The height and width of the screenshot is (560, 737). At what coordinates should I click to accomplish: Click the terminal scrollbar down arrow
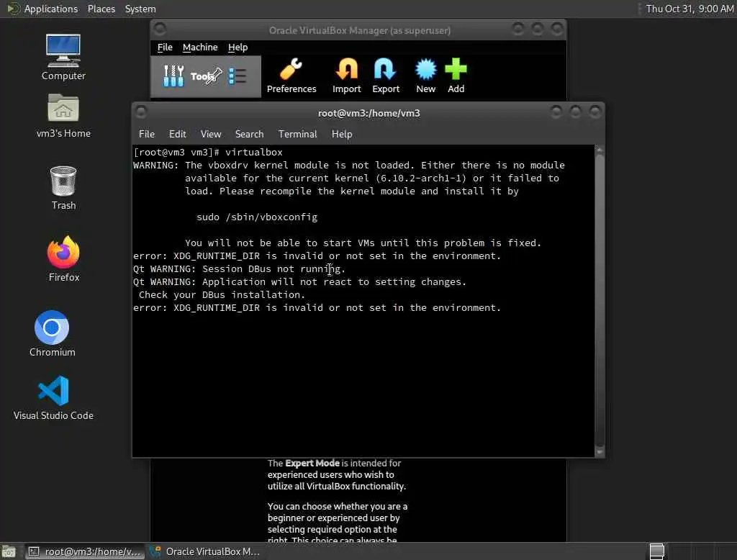tap(600, 452)
